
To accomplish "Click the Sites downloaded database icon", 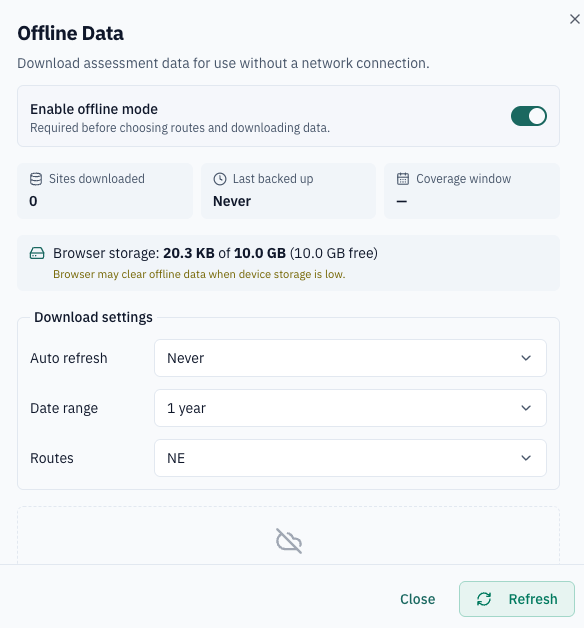I will pos(36,179).
